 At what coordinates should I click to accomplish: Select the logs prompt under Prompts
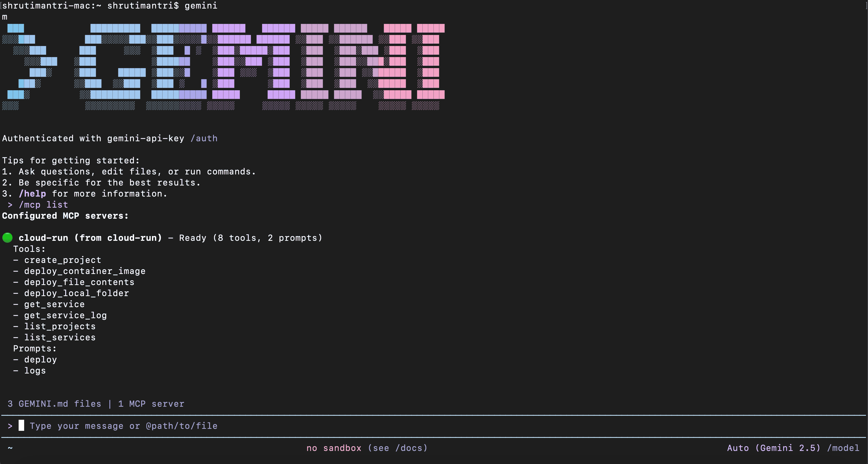35,370
